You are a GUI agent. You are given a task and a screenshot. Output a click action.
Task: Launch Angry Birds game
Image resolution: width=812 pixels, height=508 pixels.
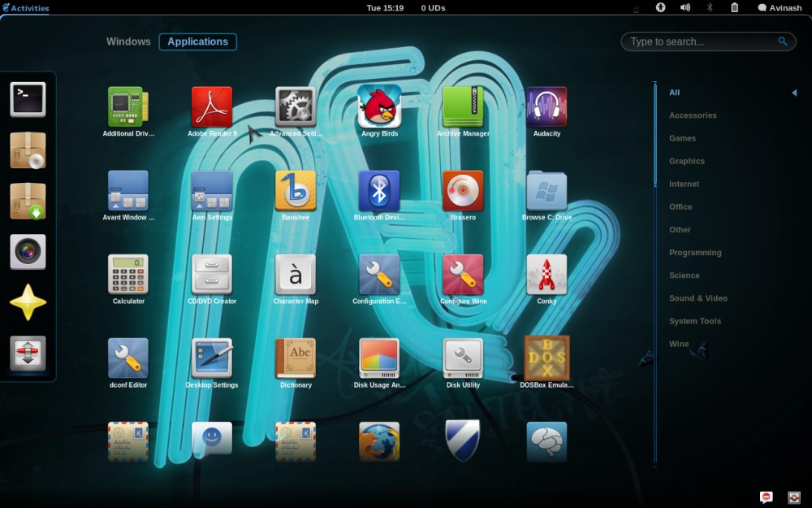pos(379,106)
